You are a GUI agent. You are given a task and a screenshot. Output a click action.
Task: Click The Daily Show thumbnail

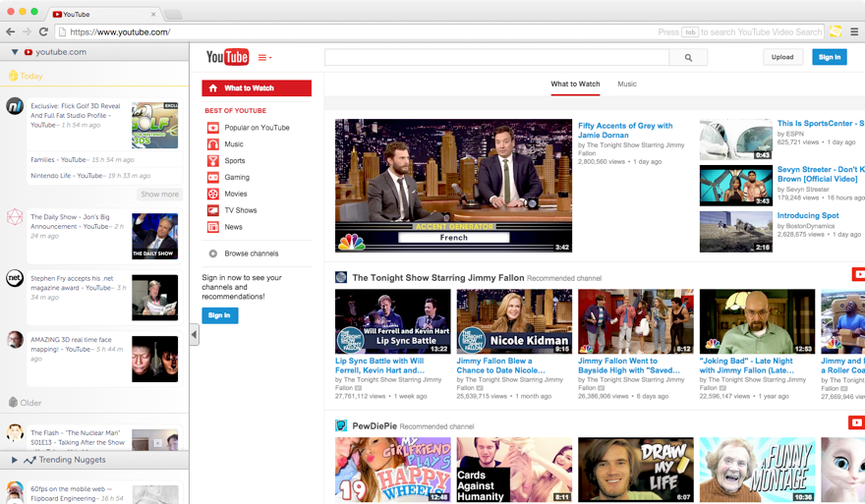pos(155,236)
